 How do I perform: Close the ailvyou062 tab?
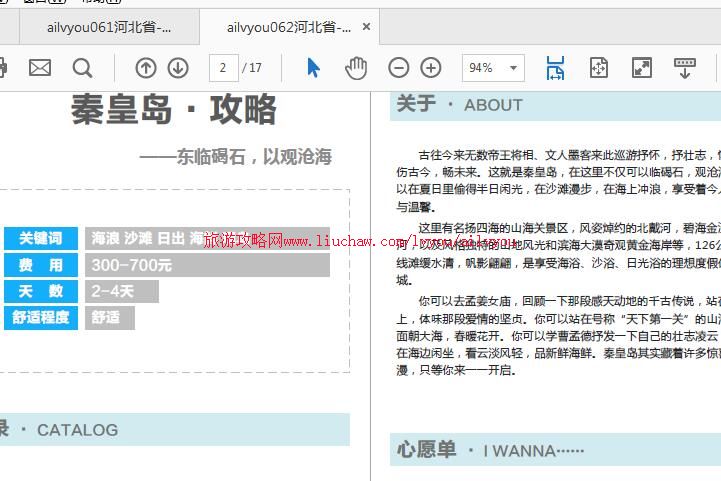click(x=367, y=27)
